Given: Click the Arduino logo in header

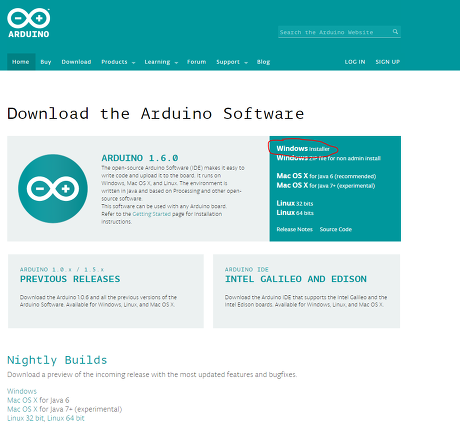Looking at the screenshot, I should (29, 23).
